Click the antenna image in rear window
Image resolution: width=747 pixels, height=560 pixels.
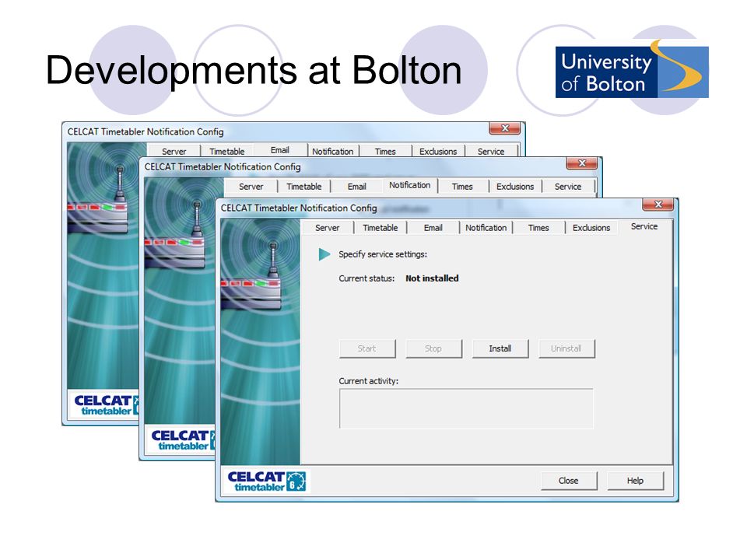click(x=103, y=264)
